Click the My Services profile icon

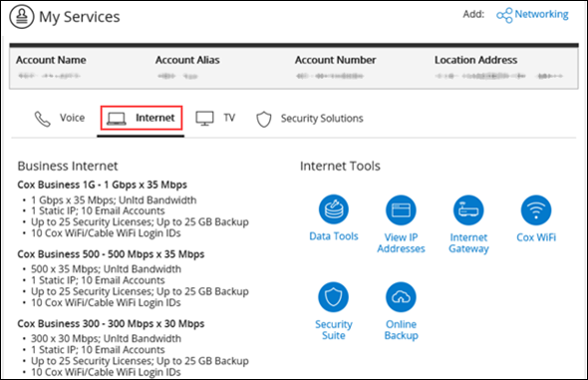22,17
